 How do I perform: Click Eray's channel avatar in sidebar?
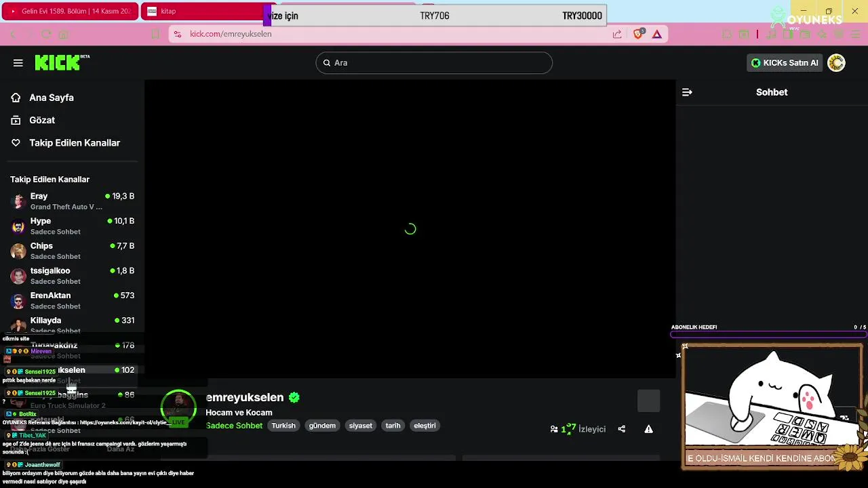(x=18, y=201)
